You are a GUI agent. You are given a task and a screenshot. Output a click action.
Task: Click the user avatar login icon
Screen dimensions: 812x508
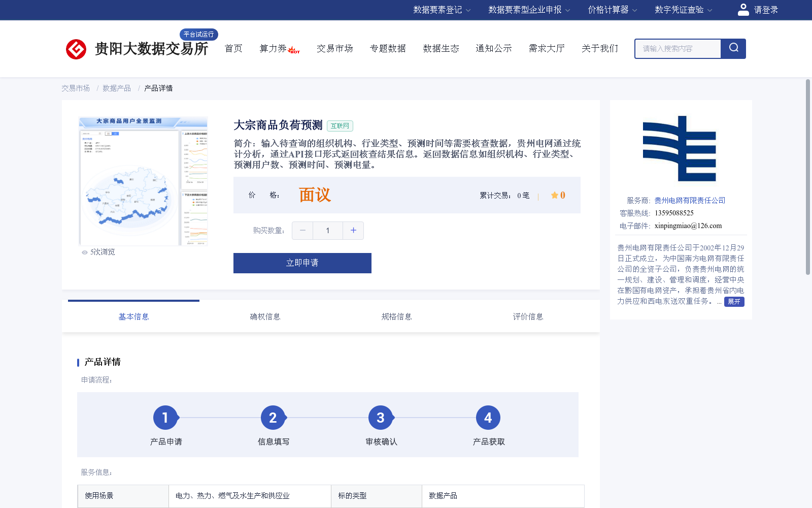click(743, 10)
